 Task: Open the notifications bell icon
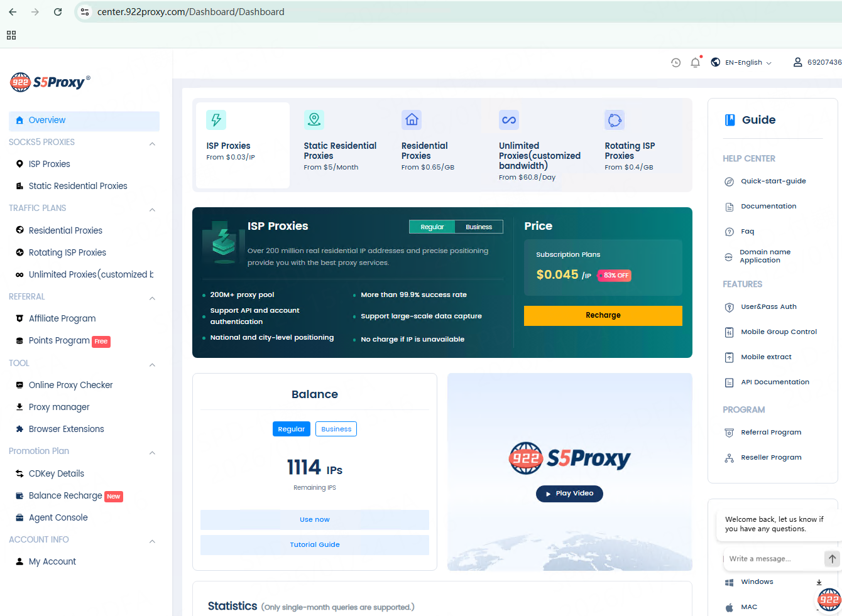pos(695,62)
